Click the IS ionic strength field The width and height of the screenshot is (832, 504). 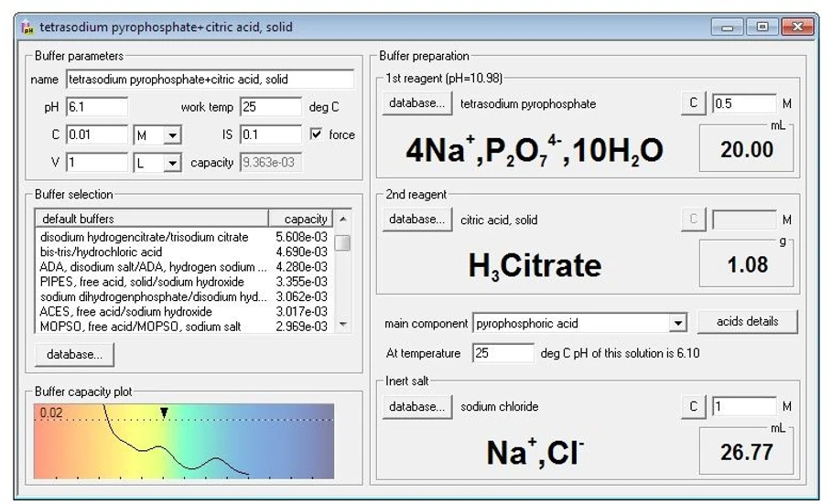pos(271,134)
